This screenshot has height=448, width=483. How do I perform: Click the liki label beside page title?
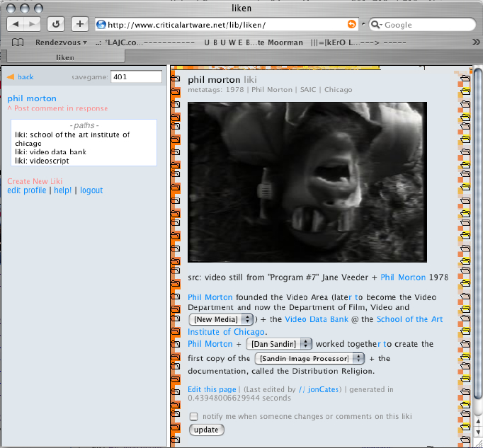pyautogui.click(x=250, y=80)
